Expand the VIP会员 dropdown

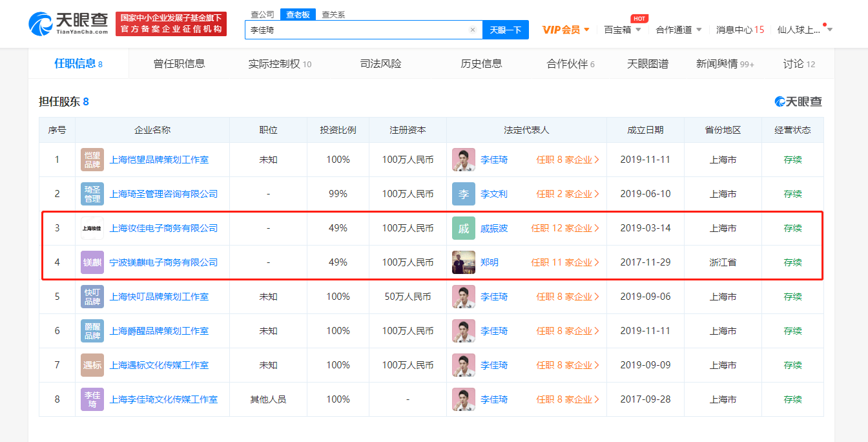tap(566, 30)
